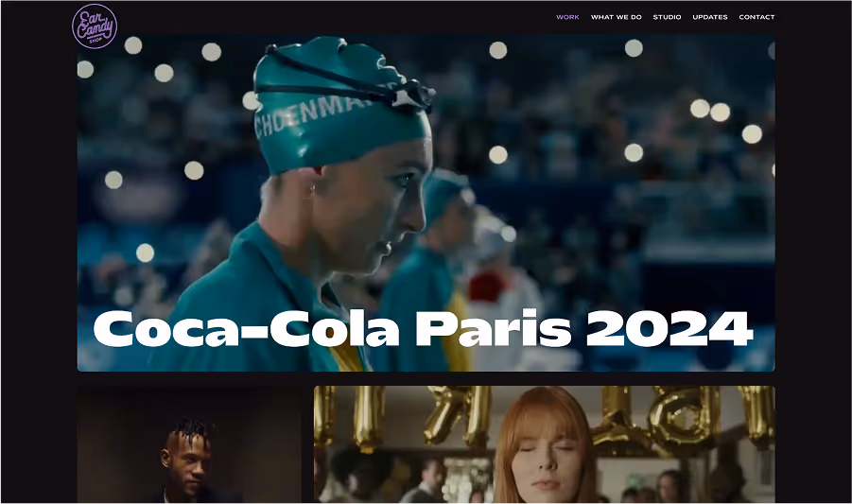Image resolution: width=852 pixels, height=504 pixels.
Task: Go to the WHAT WE DO page
Action: coord(617,17)
